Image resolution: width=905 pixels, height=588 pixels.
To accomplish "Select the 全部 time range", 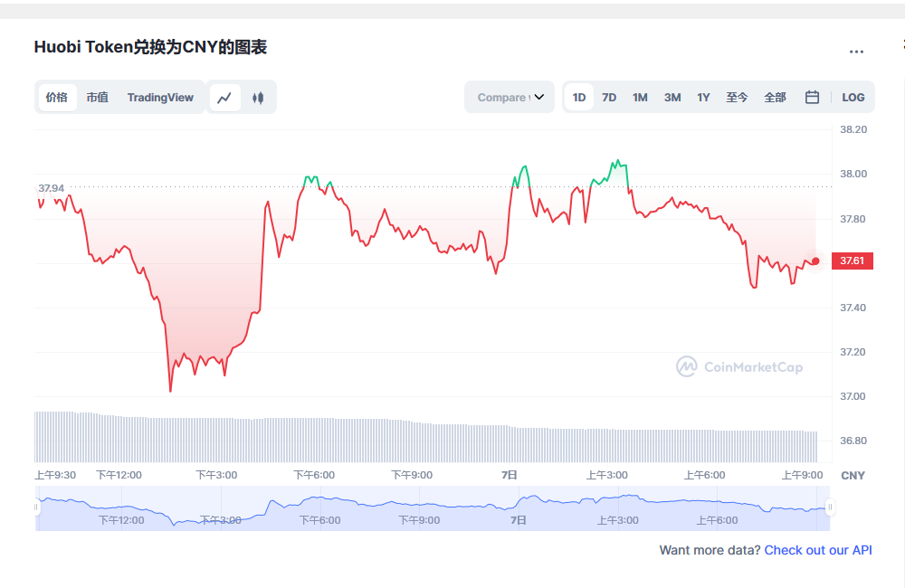I will click(776, 97).
